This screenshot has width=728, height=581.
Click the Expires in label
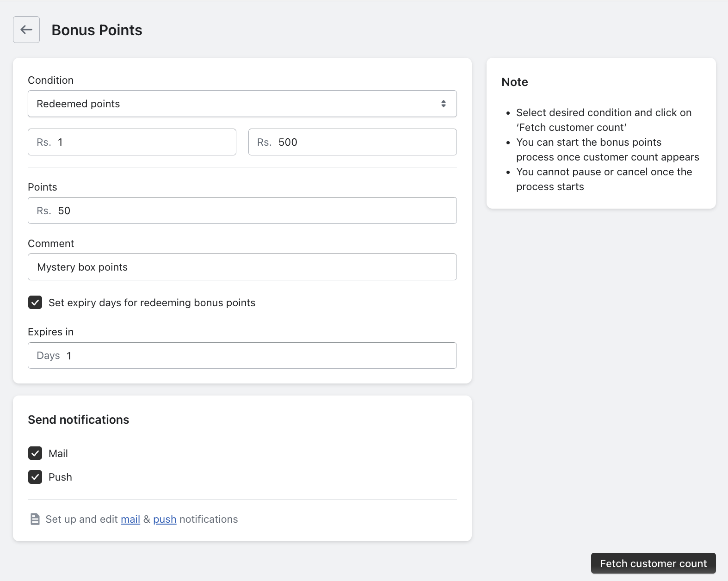tap(51, 332)
